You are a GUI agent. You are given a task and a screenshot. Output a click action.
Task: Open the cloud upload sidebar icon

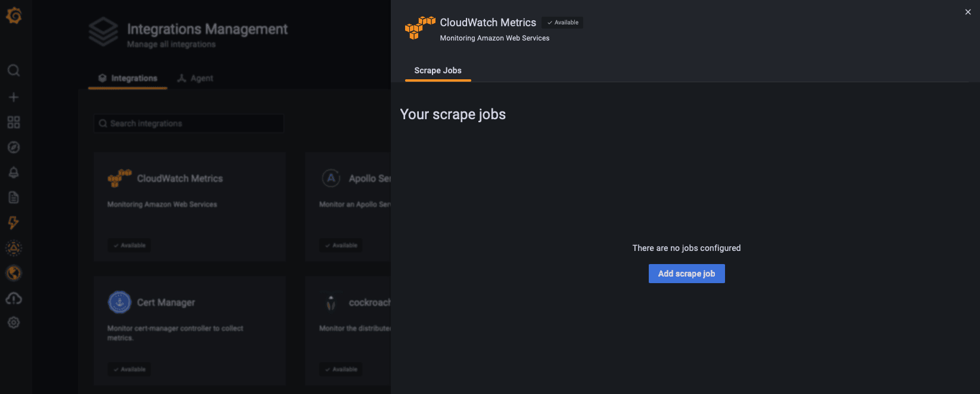tap(14, 298)
